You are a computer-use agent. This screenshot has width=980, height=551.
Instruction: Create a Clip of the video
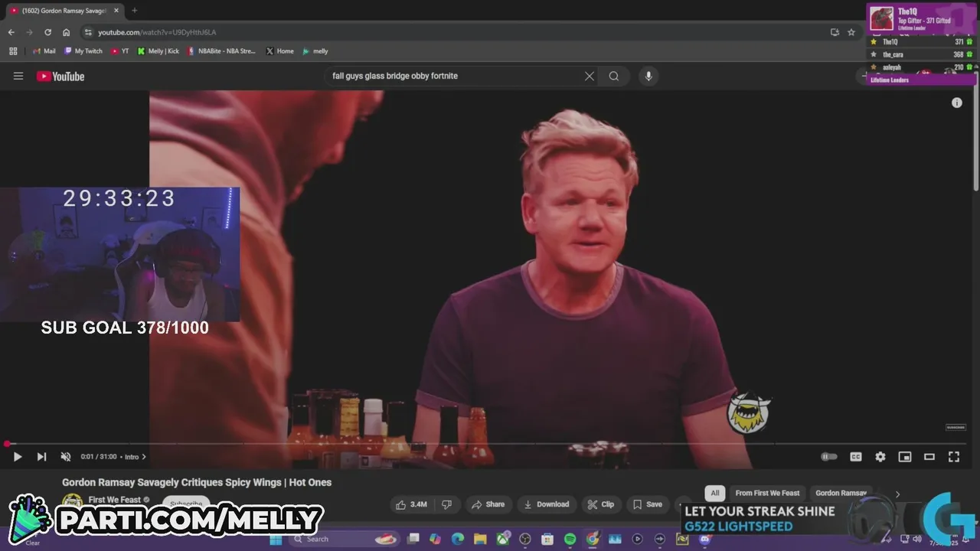600,504
